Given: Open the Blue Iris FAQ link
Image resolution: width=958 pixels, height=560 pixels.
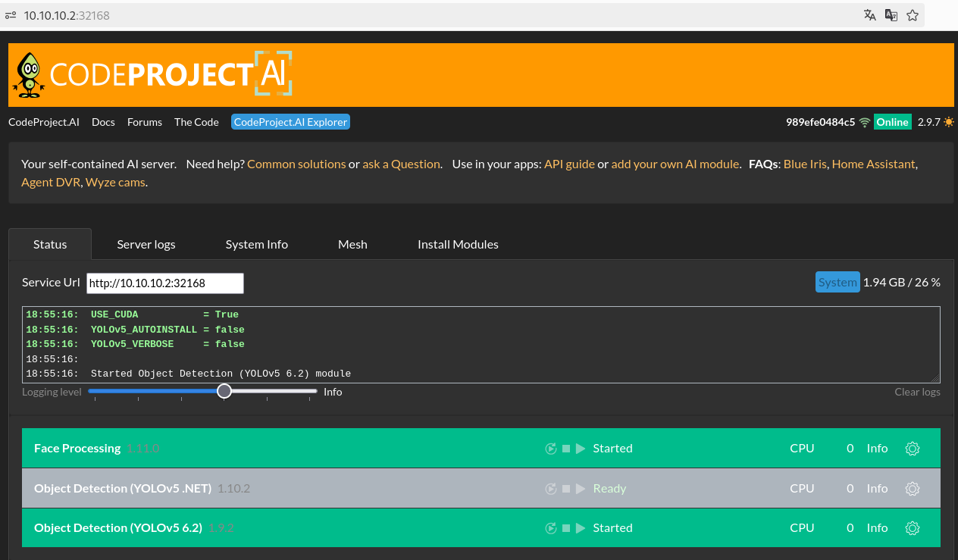Looking at the screenshot, I should point(806,164).
